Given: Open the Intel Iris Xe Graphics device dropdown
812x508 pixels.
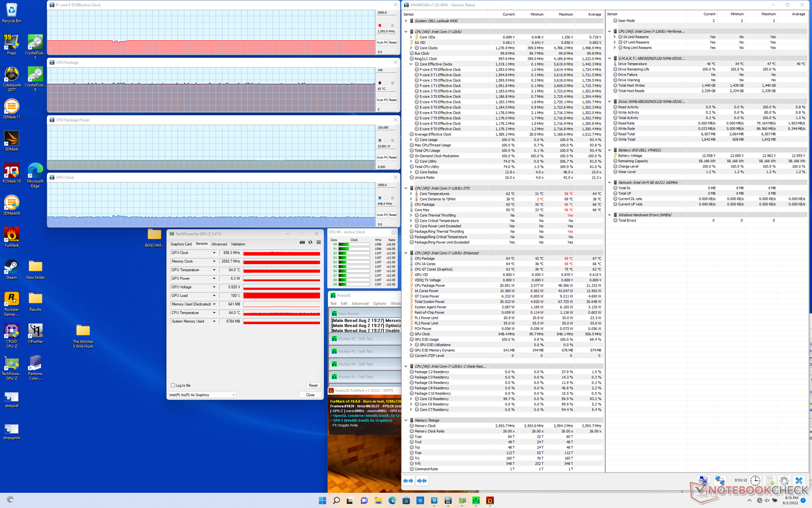Looking at the screenshot, I should click(203, 395).
